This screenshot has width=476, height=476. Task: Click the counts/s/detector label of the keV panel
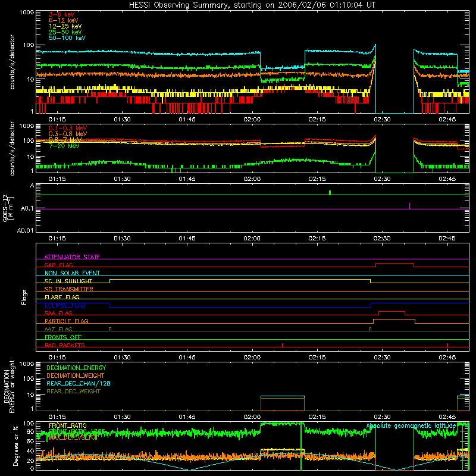coord(12,62)
